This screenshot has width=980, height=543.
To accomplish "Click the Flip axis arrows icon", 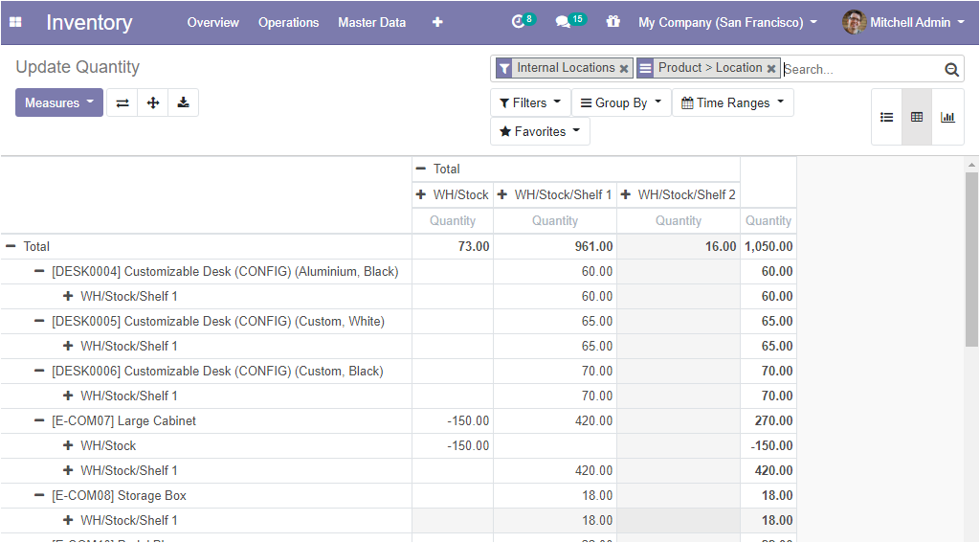I will [122, 102].
